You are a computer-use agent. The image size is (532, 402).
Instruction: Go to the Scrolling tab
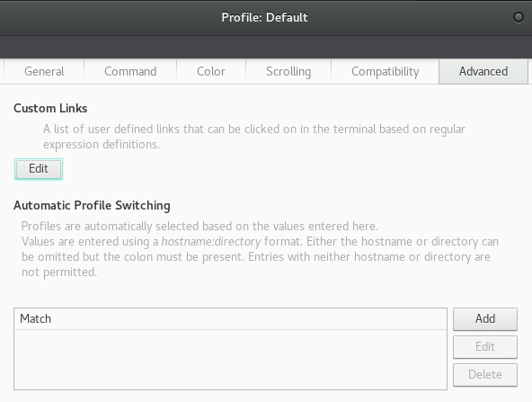point(288,71)
